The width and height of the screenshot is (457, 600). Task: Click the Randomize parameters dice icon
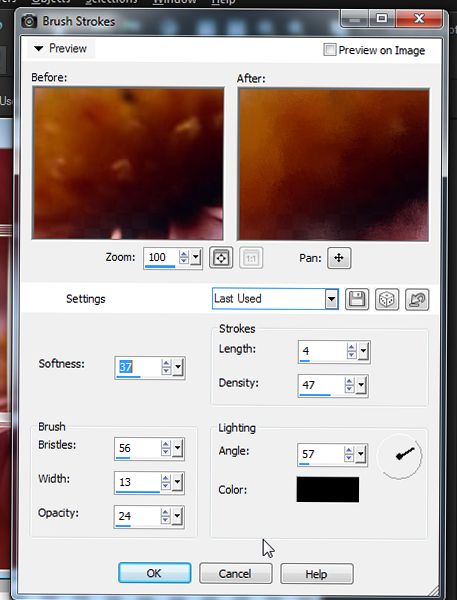pyautogui.click(x=387, y=299)
